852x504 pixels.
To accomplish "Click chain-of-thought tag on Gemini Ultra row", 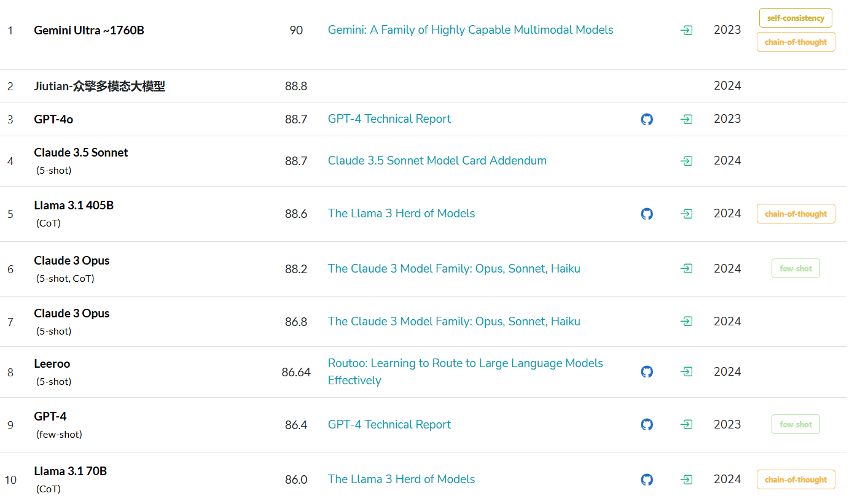I will (x=795, y=42).
